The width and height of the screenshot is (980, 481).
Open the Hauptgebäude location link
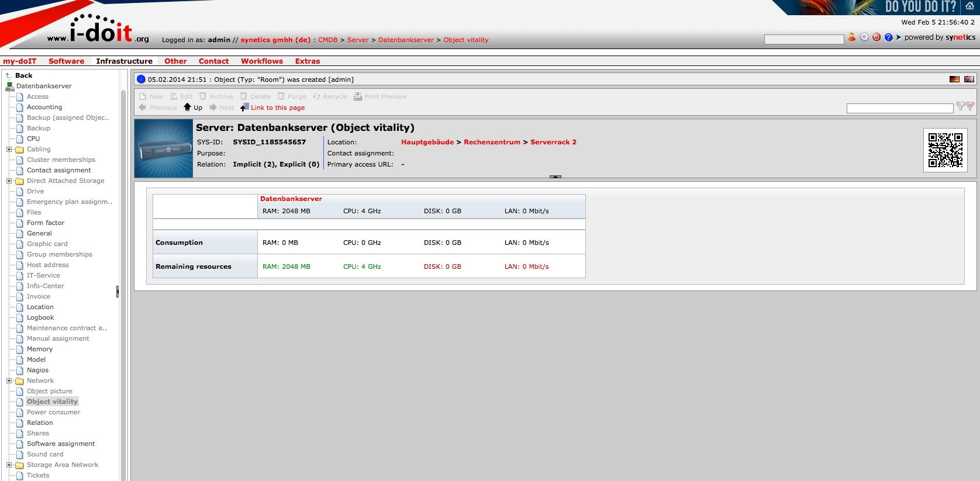pos(427,142)
